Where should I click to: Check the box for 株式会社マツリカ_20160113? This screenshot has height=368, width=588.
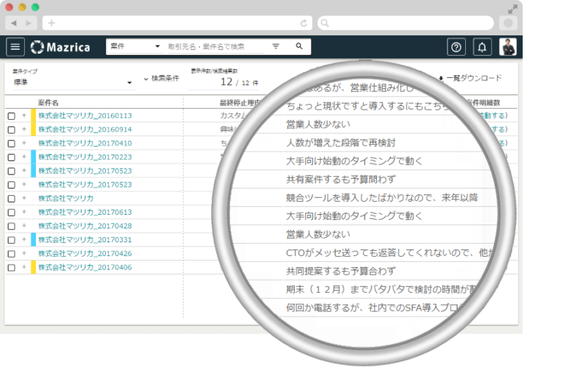tap(12, 116)
